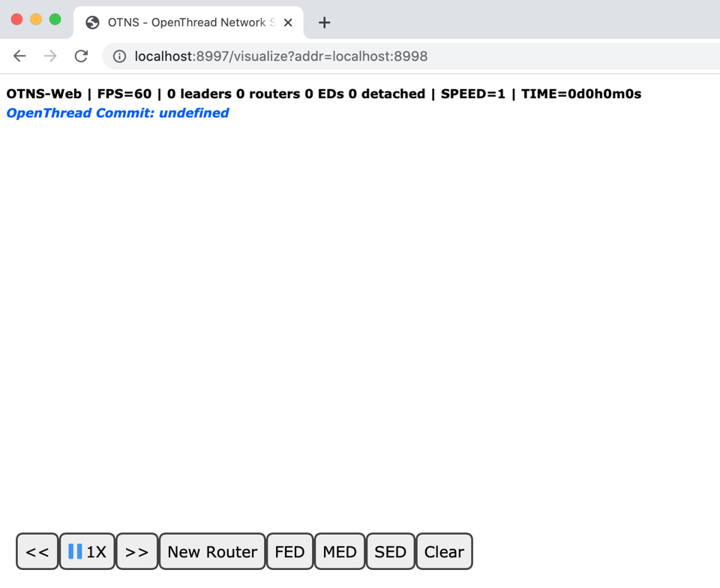Slow the simulation using the << control

37,551
